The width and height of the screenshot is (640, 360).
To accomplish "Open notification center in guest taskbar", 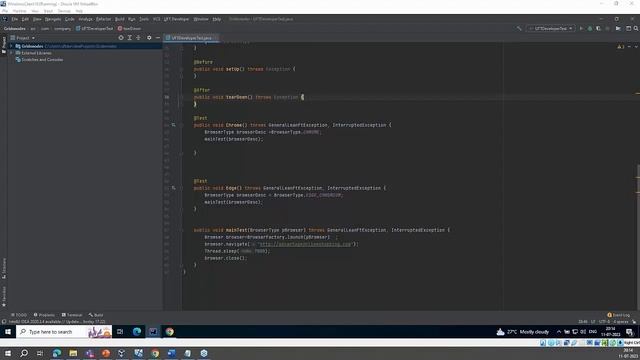I will tap(629, 331).
